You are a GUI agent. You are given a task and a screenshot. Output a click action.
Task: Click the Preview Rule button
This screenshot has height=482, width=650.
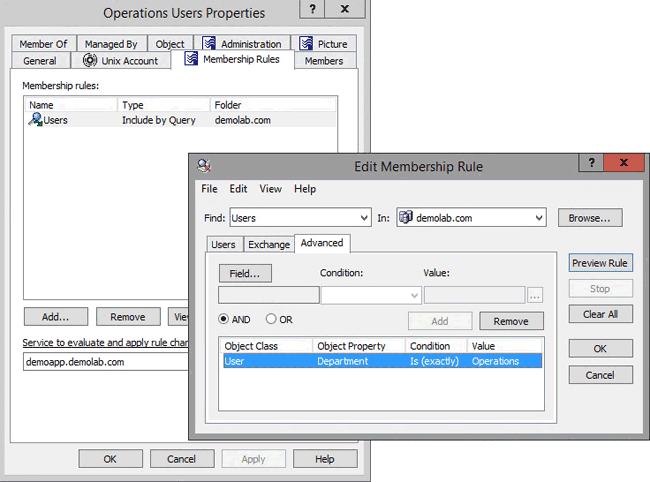[600, 263]
